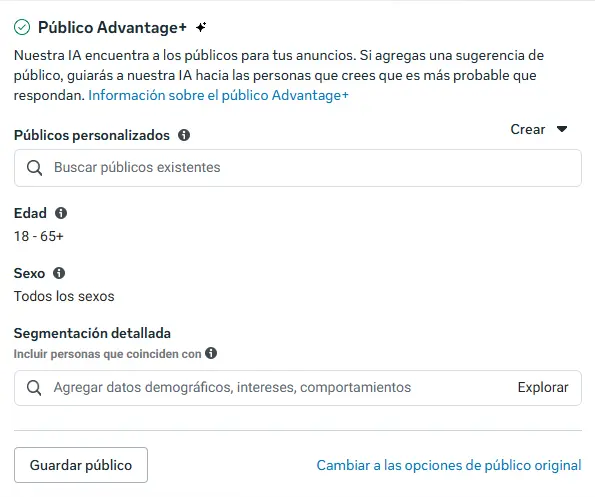Click the Segmentación detallada heading
Image resolution: width=595 pixels, height=497 pixels.
(92, 333)
